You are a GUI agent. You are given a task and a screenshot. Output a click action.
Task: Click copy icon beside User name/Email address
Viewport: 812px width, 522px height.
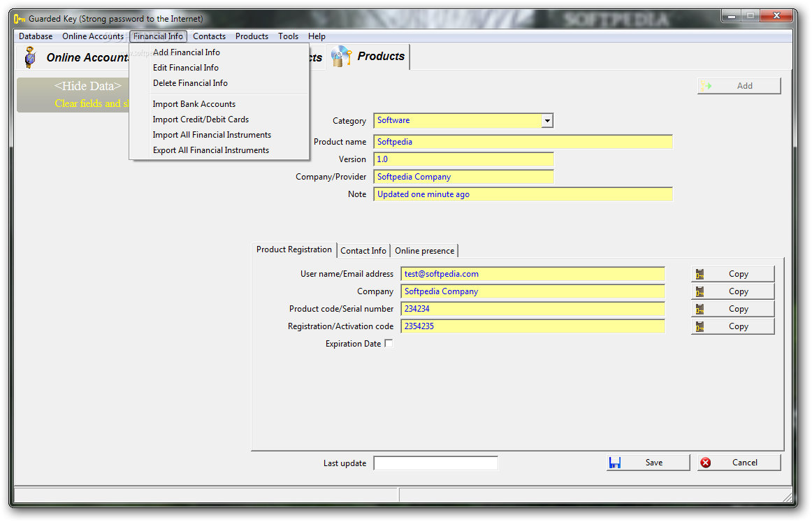(x=699, y=274)
